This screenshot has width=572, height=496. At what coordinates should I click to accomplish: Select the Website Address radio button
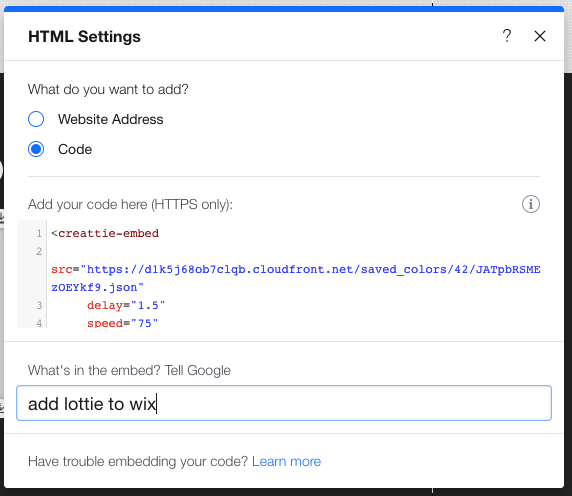point(36,119)
